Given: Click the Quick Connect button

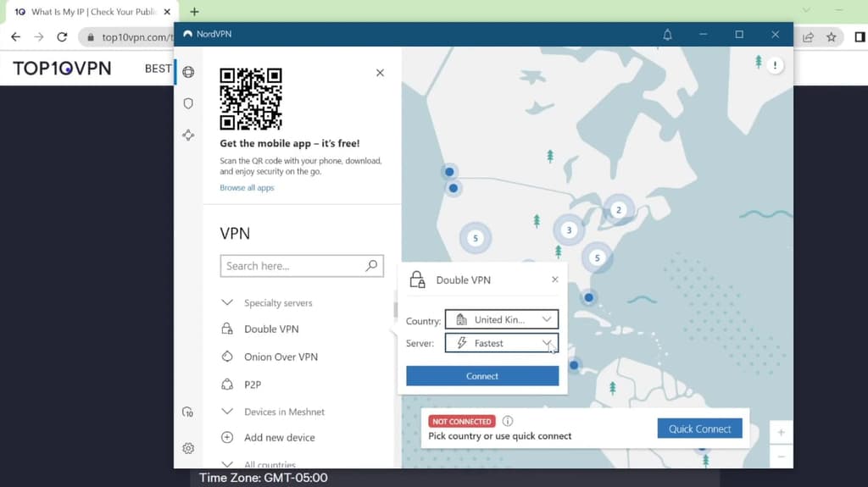Looking at the screenshot, I should click(x=699, y=429).
